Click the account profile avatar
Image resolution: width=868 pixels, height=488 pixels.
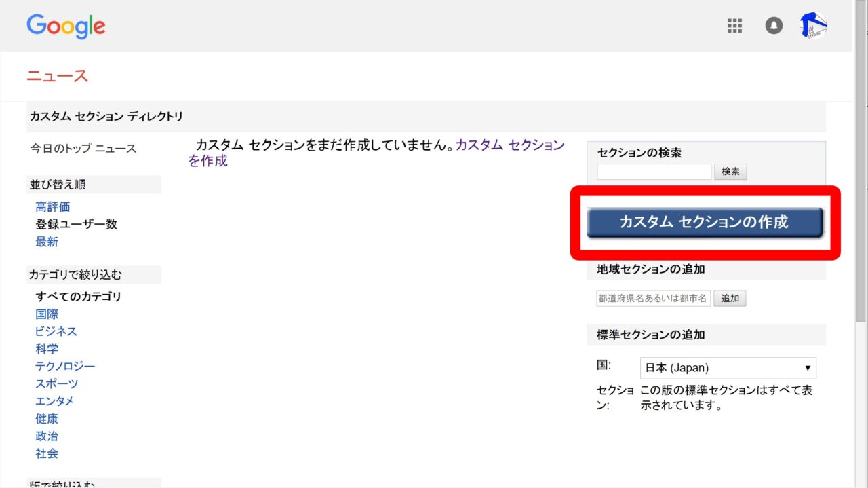coord(814,26)
